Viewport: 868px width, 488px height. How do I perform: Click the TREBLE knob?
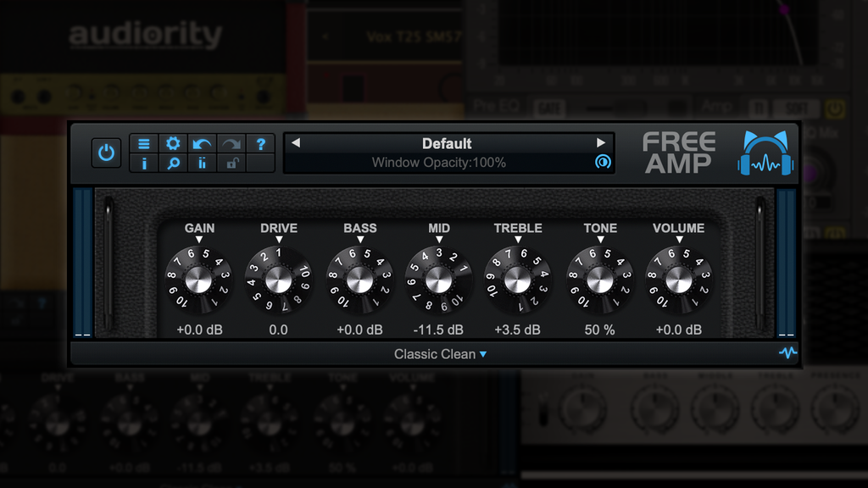click(518, 280)
